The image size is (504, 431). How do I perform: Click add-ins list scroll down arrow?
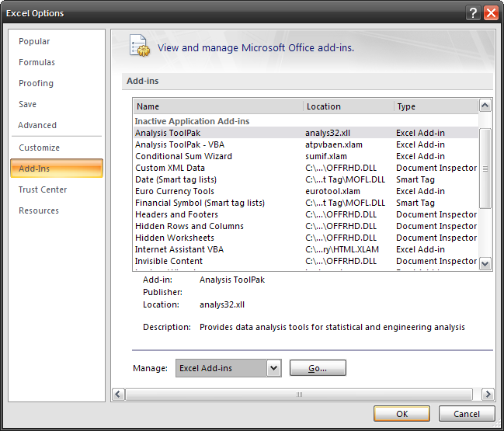coord(485,264)
